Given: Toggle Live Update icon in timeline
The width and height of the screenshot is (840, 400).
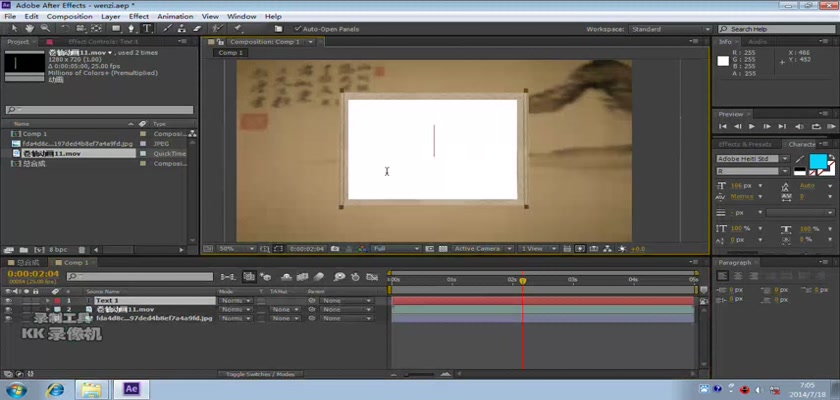Looking at the screenshot, I should pyautogui.click(x=249, y=277).
